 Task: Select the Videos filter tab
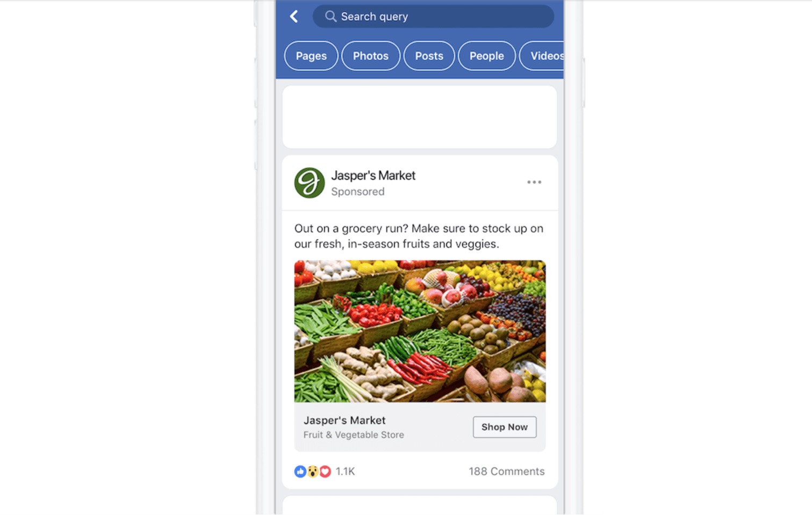pyautogui.click(x=543, y=56)
